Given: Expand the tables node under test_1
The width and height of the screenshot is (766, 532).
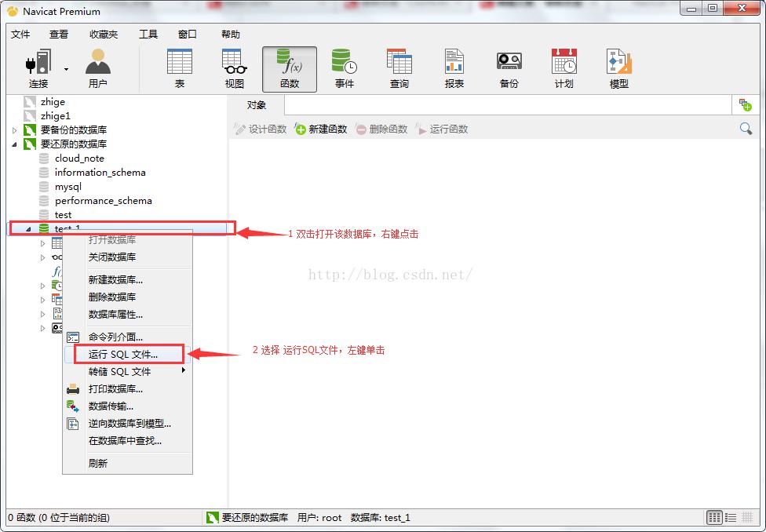Looking at the screenshot, I should (x=42, y=243).
